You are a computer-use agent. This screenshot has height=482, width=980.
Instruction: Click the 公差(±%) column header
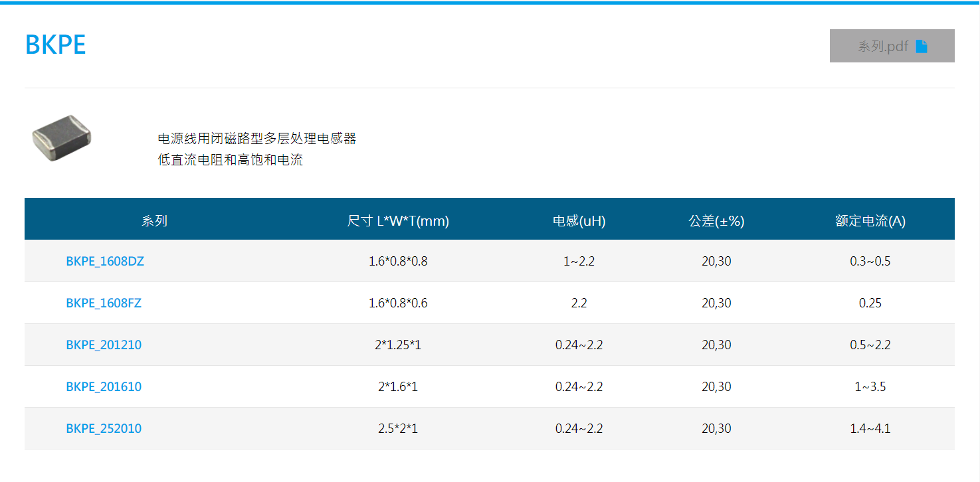tap(716, 221)
